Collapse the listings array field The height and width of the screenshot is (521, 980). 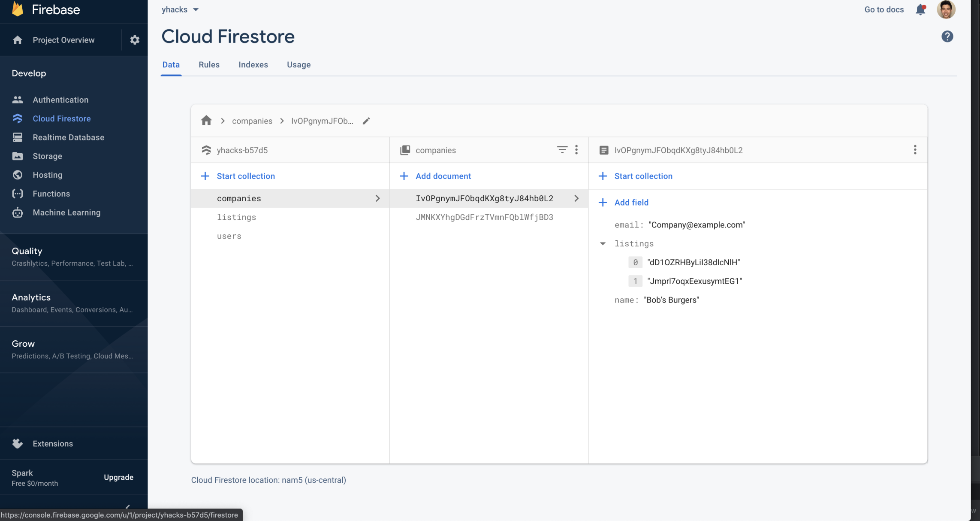pyautogui.click(x=603, y=244)
